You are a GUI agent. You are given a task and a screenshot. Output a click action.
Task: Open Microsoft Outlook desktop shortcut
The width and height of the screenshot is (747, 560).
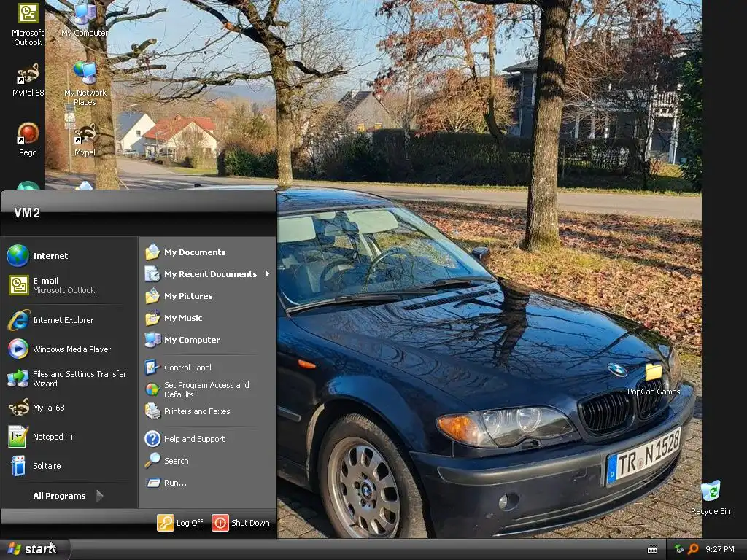28,24
